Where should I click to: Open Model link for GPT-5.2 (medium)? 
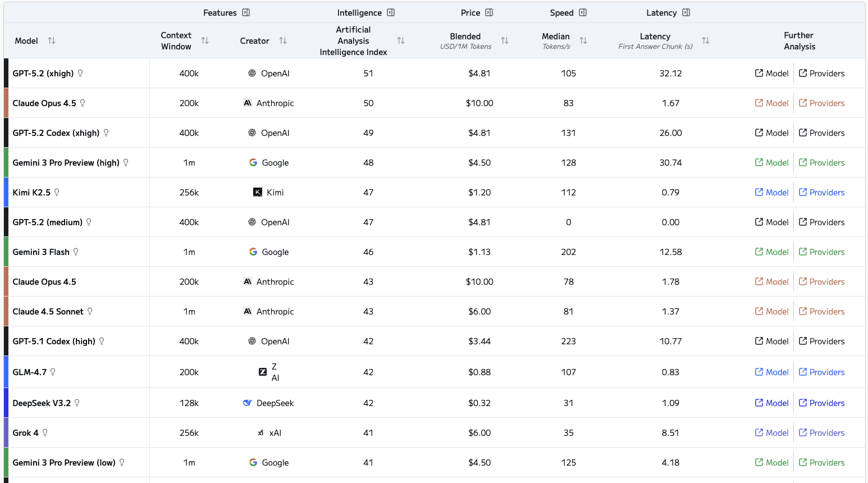click(771, 222)
